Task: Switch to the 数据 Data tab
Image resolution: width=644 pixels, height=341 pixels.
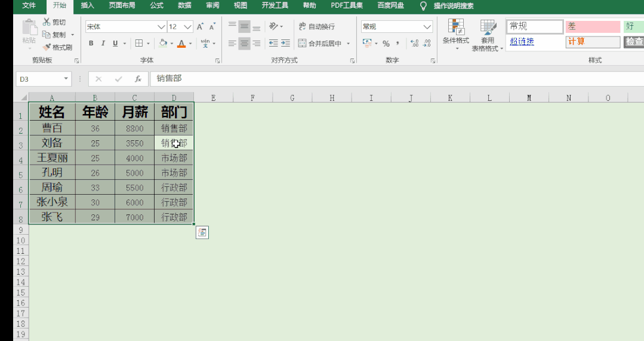Action: 184,6
